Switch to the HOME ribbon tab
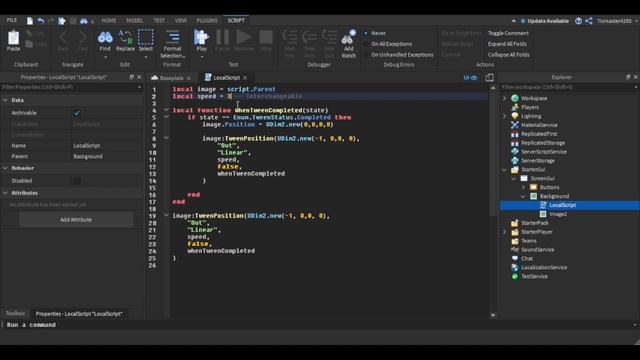This screenshot has height=360, width=640. [109, 20]
